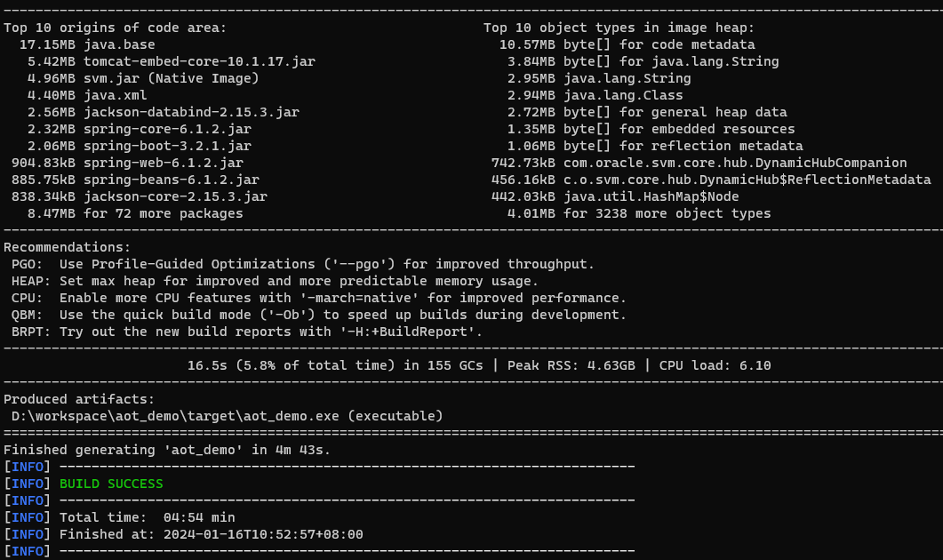
Task: Click the Finished generating 'aot_demo' line
Action: pyautogui.click(x=166, y=450)
